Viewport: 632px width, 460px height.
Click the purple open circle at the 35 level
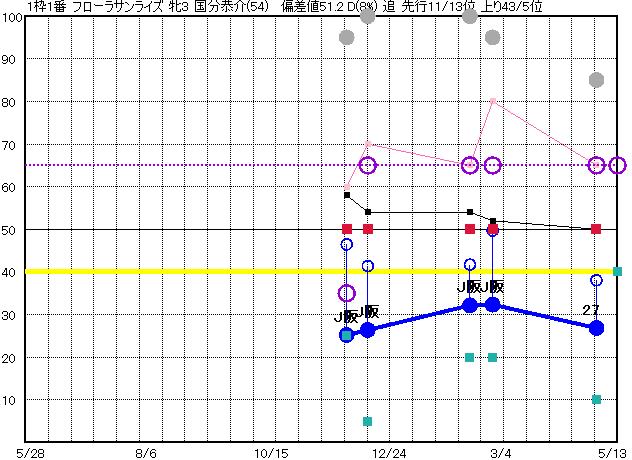(x=347, y=293)
